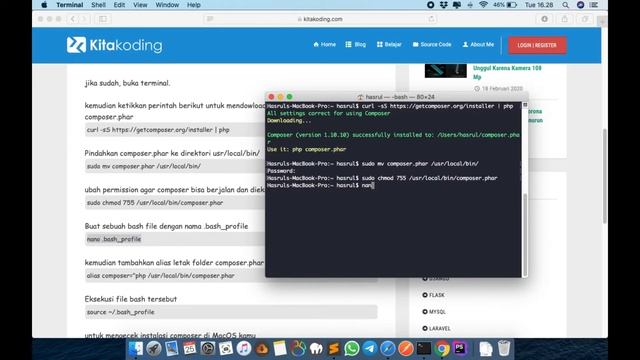Image resolution: width=640 pixels, height=360 pixels.
Task: Open Spotlight search magnifier icon
Action: pyautogui.click(x=565, y=5)
